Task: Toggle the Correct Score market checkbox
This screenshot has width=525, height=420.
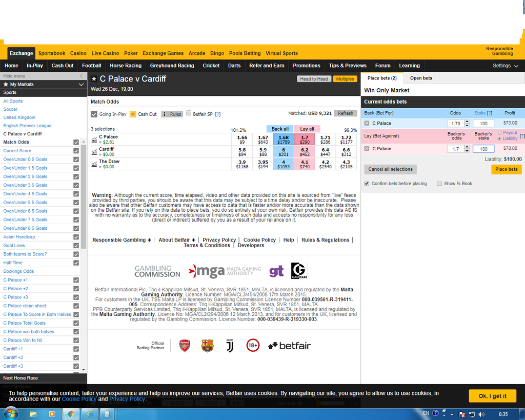Action: pyautogui.click(x=76, y=151)
